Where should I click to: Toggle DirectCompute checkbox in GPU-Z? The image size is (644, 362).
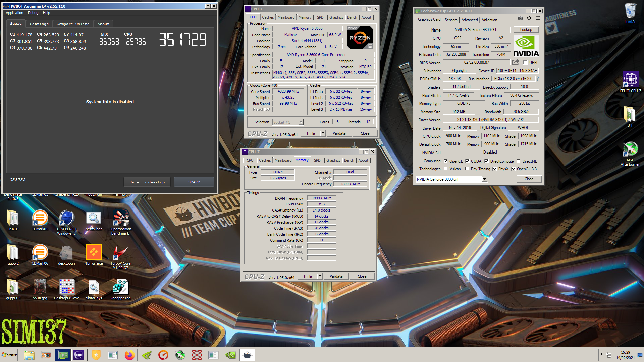(x=486, y=161)
